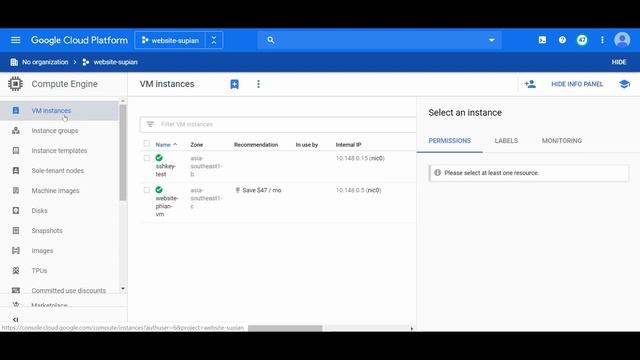Check the sshkey-test instance checkbox
This screenshot has width=640, height=360.
(147, 158)
